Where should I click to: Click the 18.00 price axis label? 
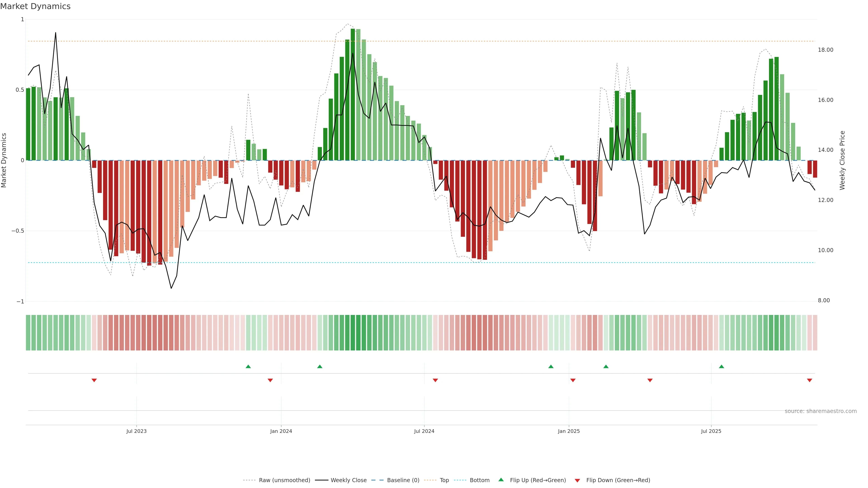point(825,50)
